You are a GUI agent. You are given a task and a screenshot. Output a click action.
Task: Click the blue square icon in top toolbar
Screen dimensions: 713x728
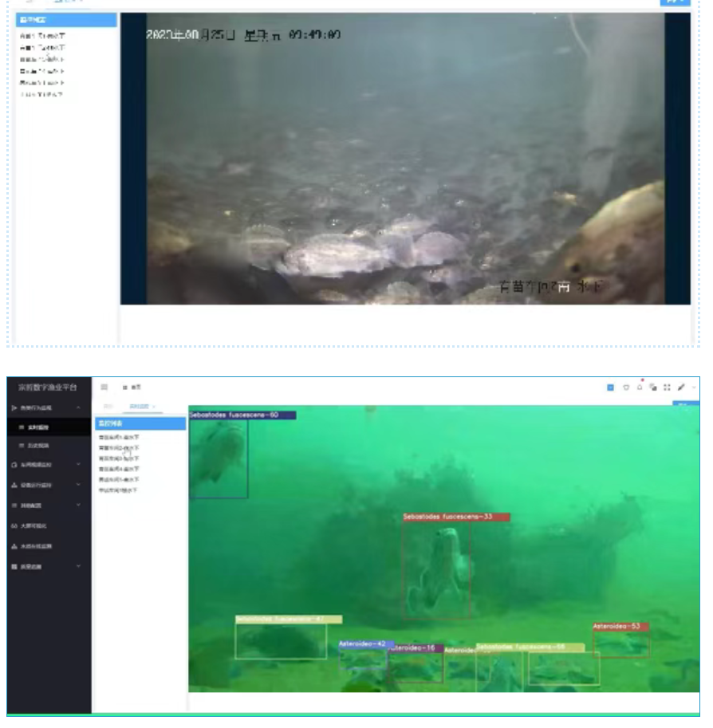pos(611,388)
